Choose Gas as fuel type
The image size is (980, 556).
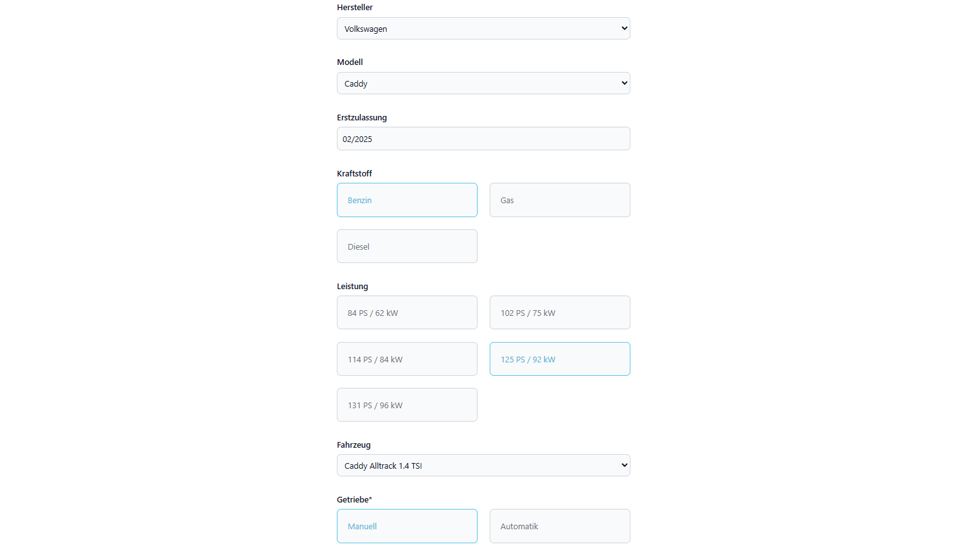(560, 200)
